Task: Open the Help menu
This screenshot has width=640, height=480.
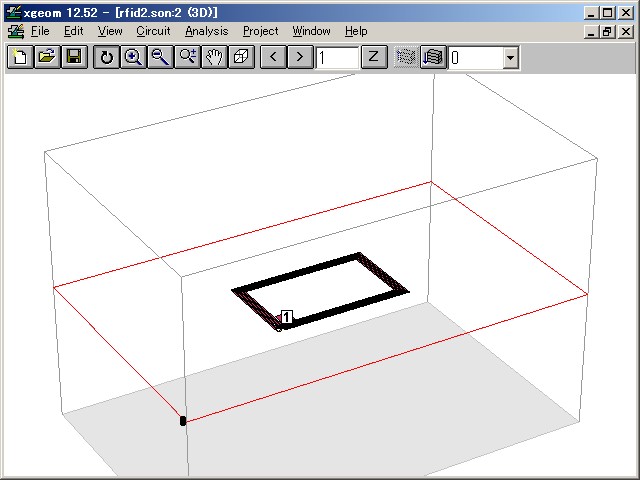Action: (x=356, y=31)
